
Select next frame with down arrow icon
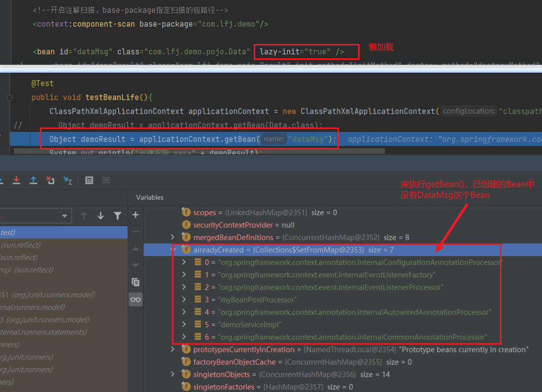101,216
